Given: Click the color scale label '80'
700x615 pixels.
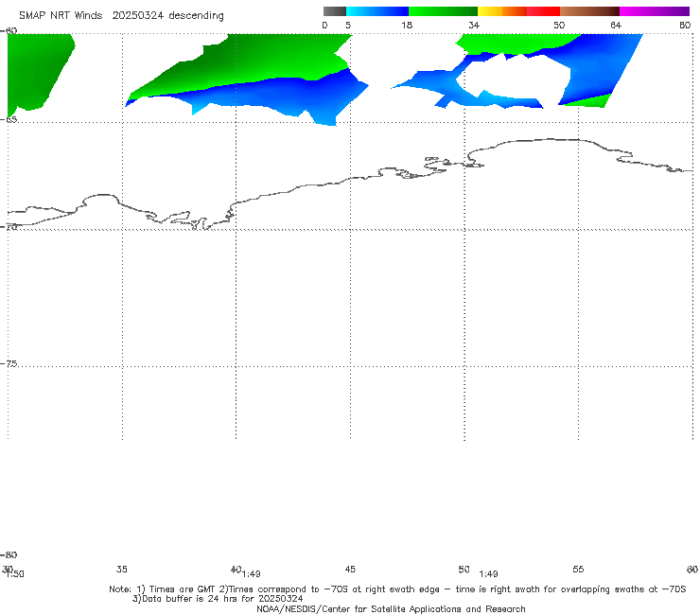Looking at the screenshot, I should tap(685, 25).
